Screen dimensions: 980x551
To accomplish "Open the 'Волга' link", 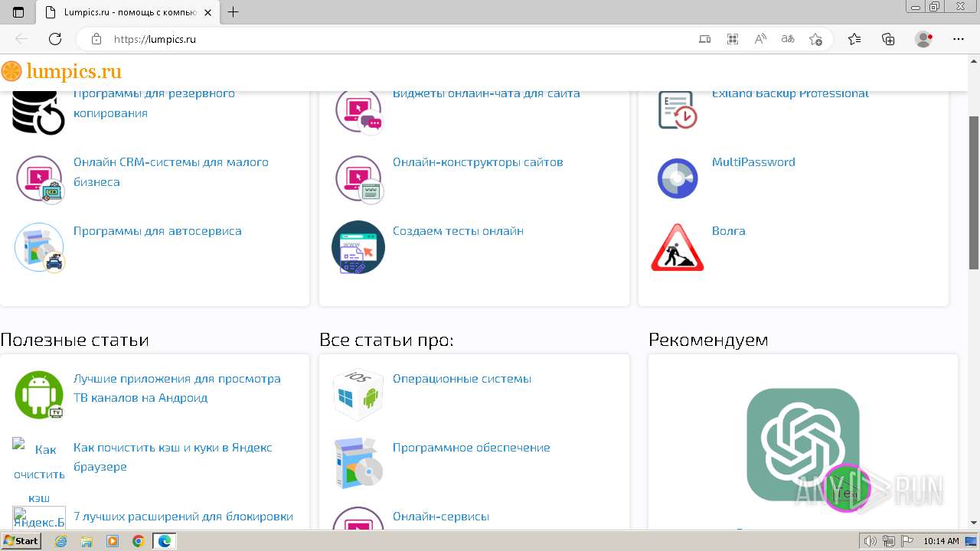I will coord(728,230).
